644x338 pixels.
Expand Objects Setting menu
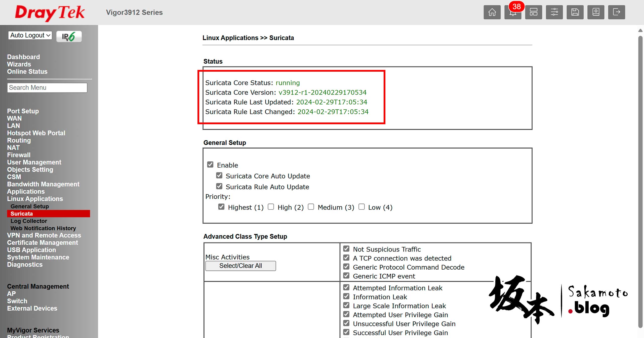click(x=30, y=169)
